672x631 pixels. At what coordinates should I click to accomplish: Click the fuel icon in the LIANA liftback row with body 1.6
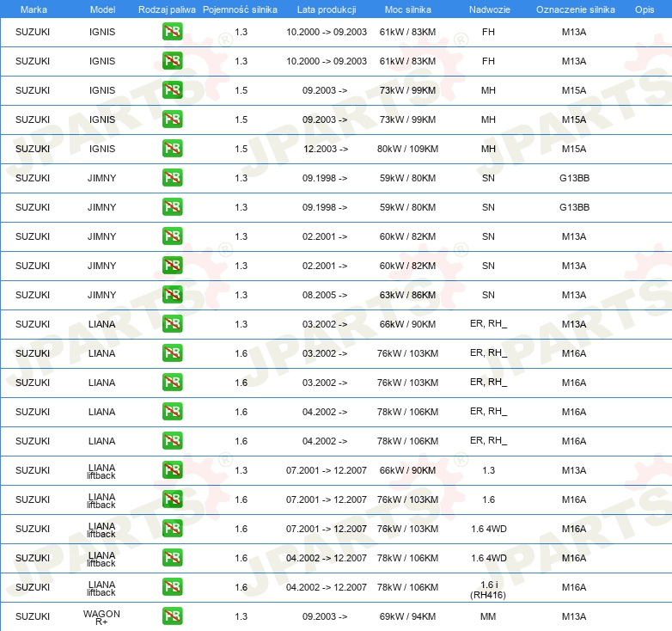tap(172, 499)
